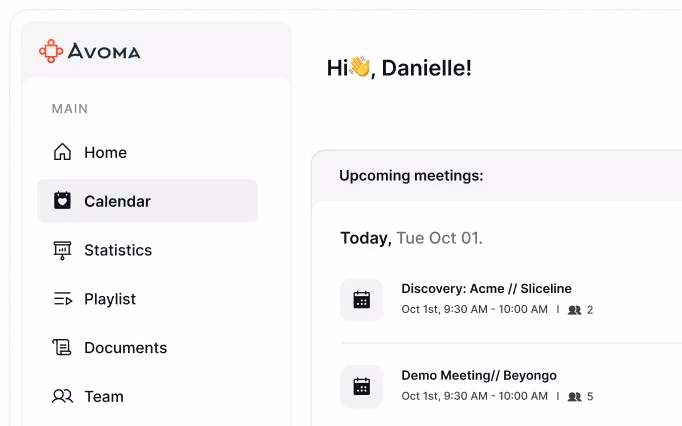The image size is (682, 426).
Task: Open the Team page
Action: [x=104, y=396]
